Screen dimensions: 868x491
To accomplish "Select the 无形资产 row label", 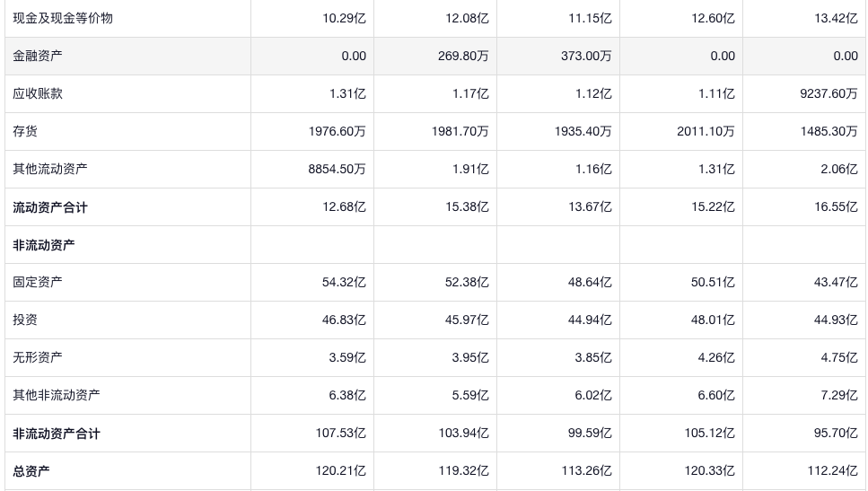I will coord(38,357).
